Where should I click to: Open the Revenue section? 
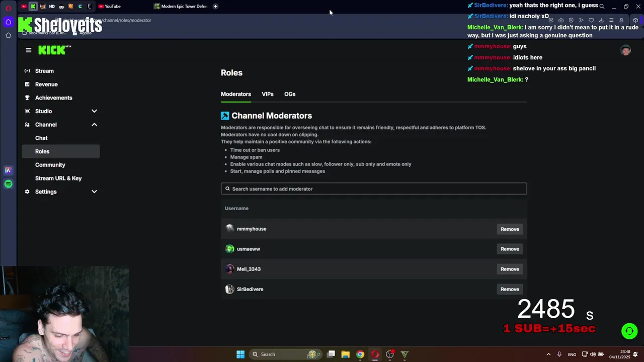click(x=46, y=84)
